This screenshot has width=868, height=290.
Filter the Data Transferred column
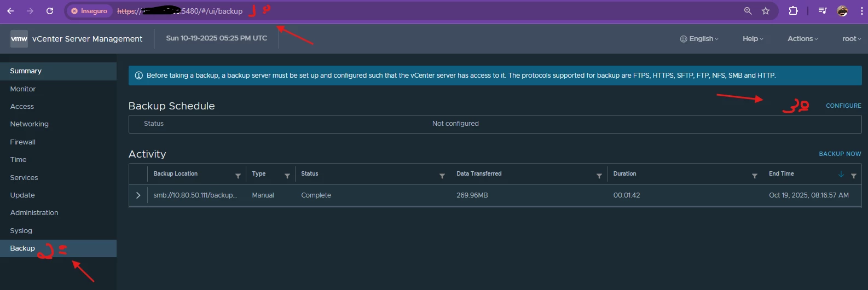click(x=599, y=176)
